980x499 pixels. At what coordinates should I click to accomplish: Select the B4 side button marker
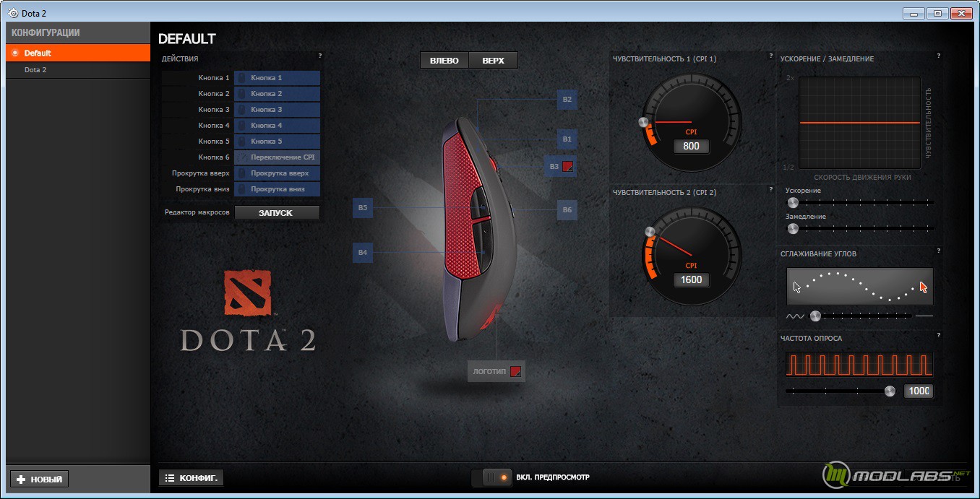[362, 253]
